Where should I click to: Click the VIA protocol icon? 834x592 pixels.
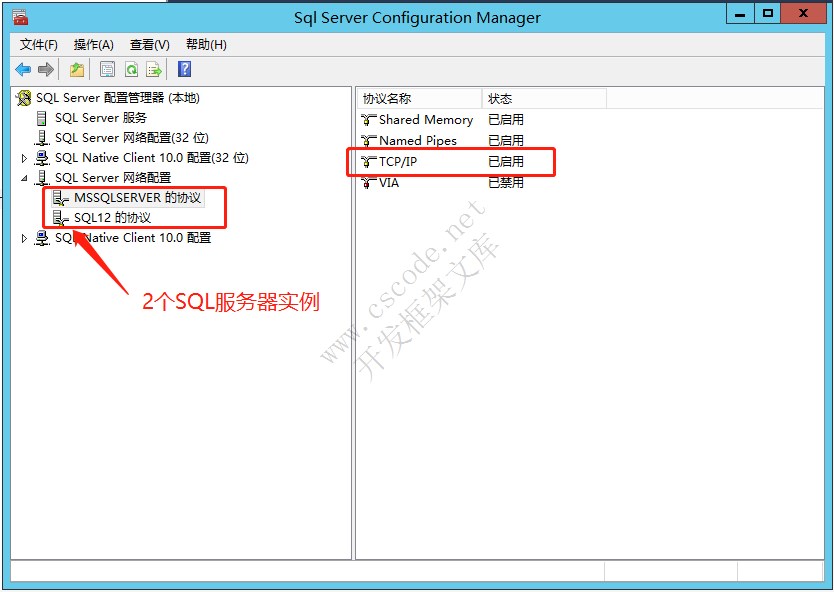368,182
